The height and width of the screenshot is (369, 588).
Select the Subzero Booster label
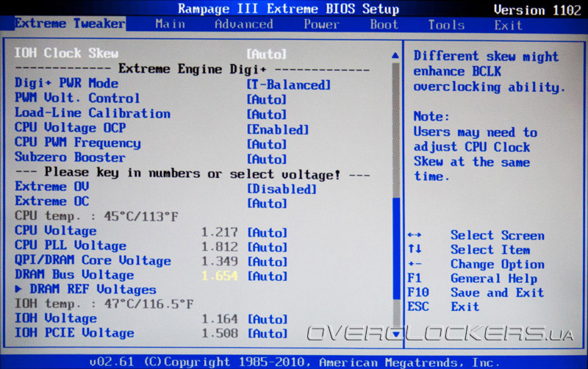coord(70,157)
